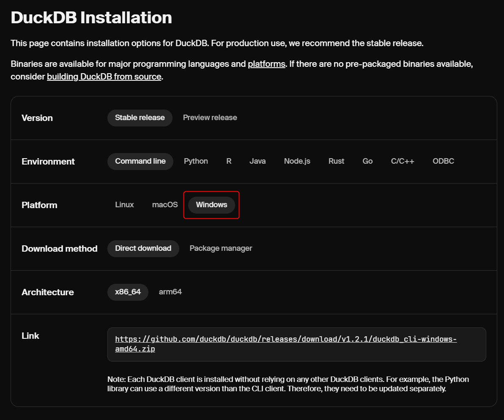Switch platform to macOS
504x420 pixels.
(165, 205)
